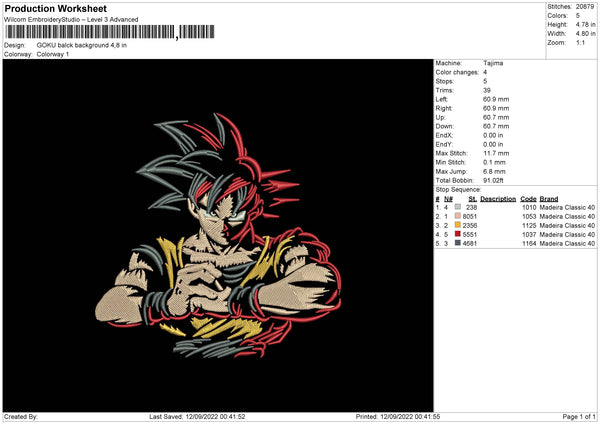The image size is (600, 424).
Task: Select stitch count '4681' in row 5
Action: point(470,243)
